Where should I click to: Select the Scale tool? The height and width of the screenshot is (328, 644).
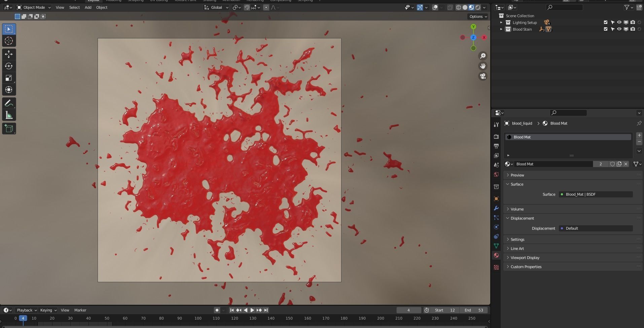click(9, 78)
